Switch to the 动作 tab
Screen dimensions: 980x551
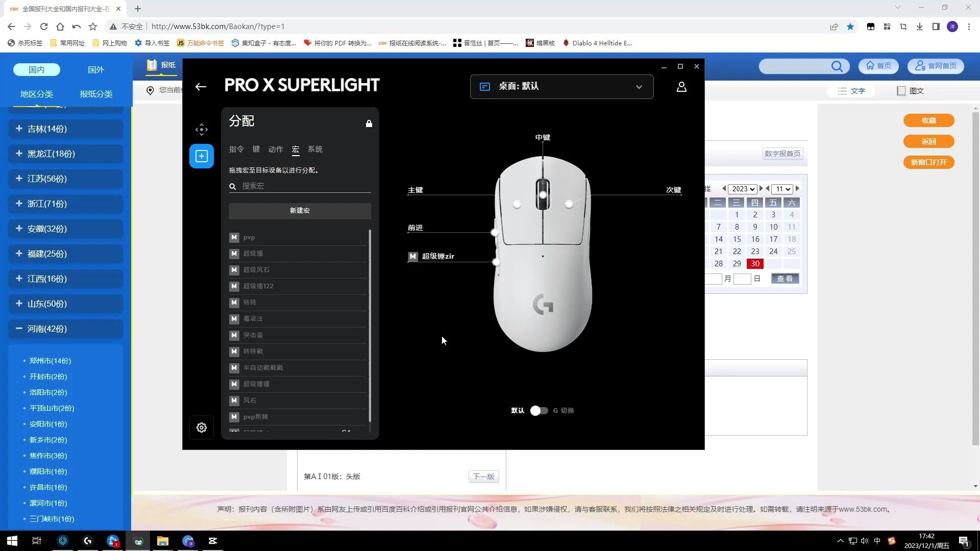coord(276,149)
